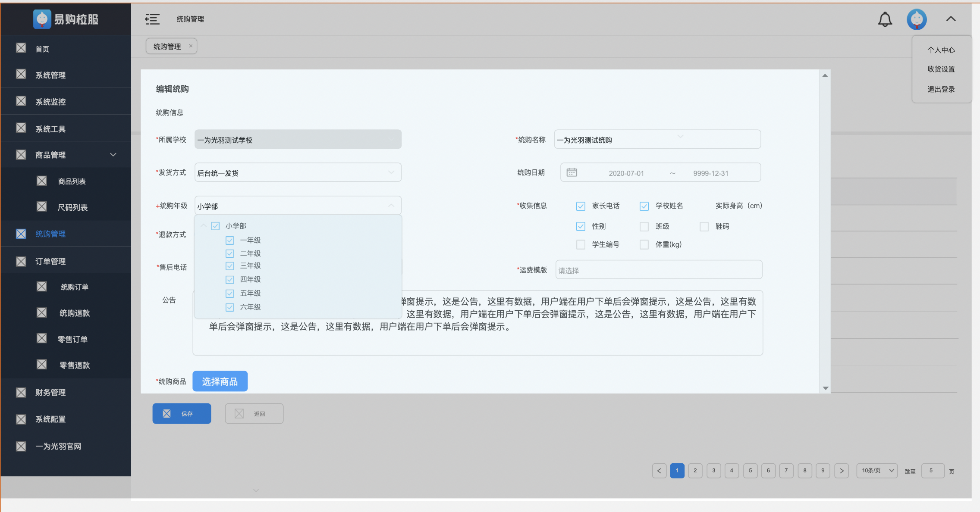Image resolution: width=980 pixels, height=512 pixels.
Task: Open the 所属学校 dropdown
Action: (x=298, y=139)
